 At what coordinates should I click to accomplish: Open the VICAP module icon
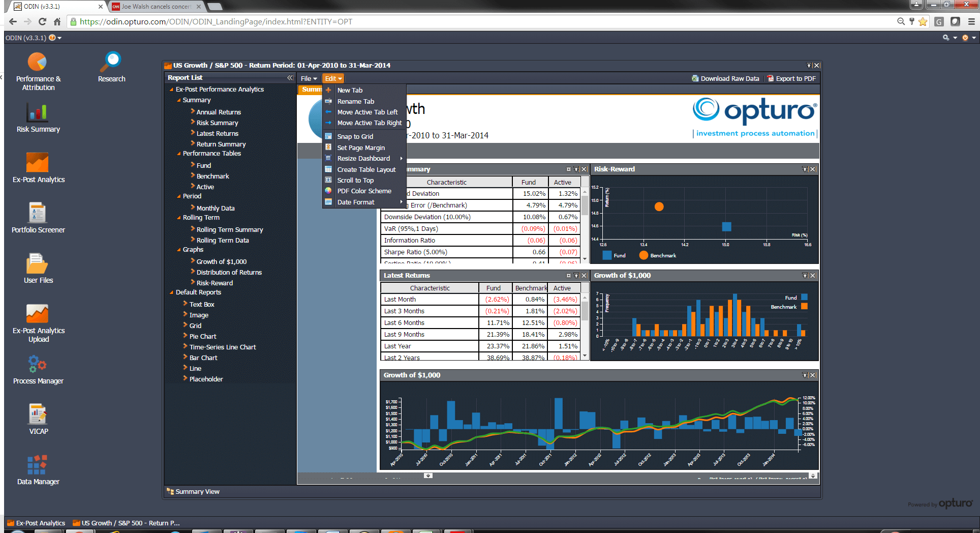pyautogui.click(x=38, y=415)
